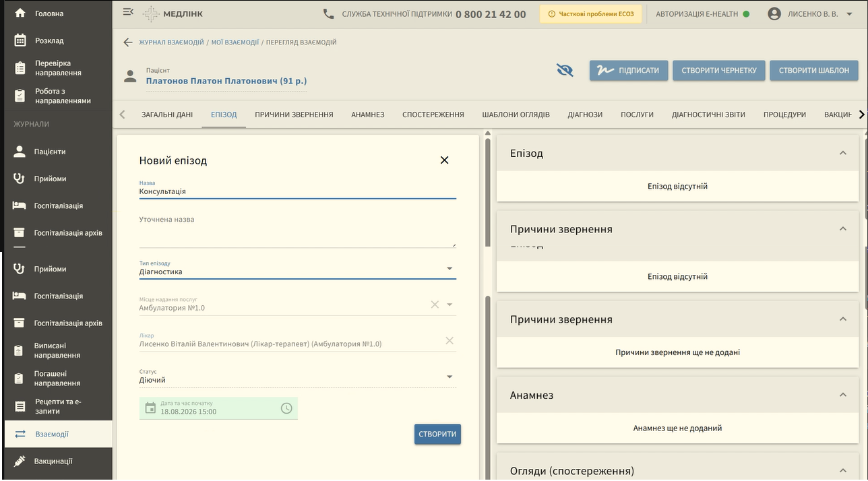Open the first Прийоми journal item
The width and height of the screenshot is (868, 481).
pyautogui.click(x=59, y=179)
